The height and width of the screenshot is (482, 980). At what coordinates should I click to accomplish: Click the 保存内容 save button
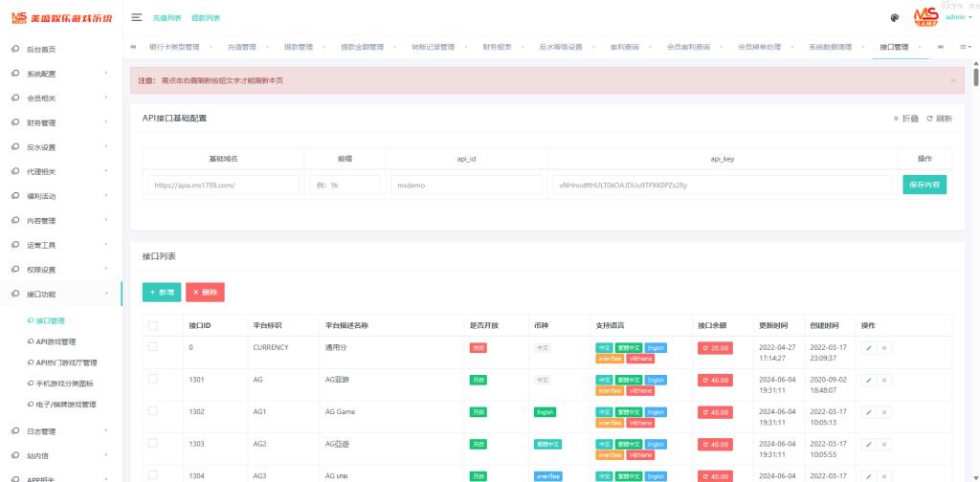click(x=924, y=185)
